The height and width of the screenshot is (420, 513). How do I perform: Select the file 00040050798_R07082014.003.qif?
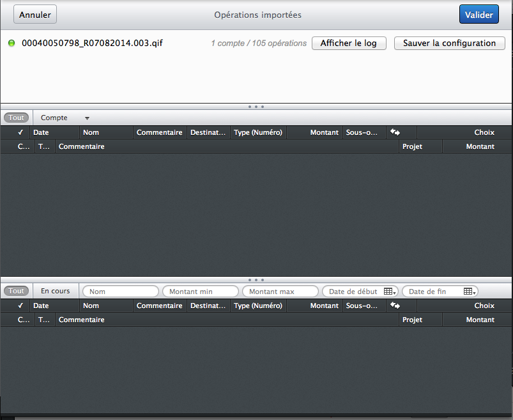92,43
